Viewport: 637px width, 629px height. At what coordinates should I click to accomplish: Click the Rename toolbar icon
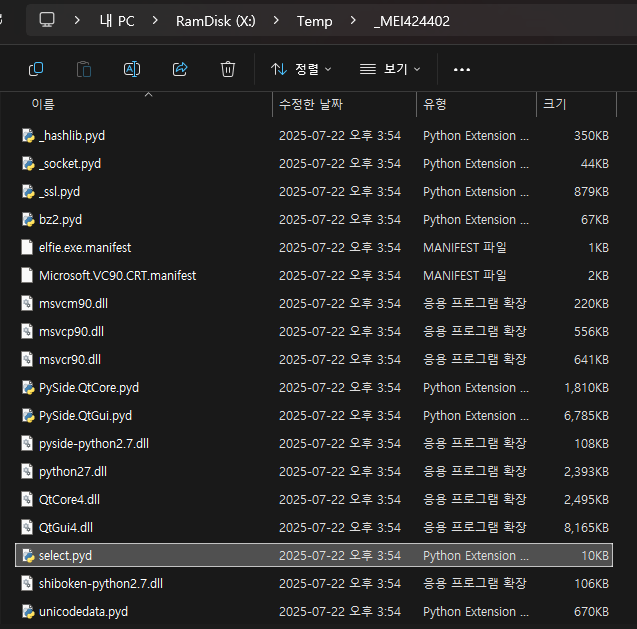click(x=132, y=69)
